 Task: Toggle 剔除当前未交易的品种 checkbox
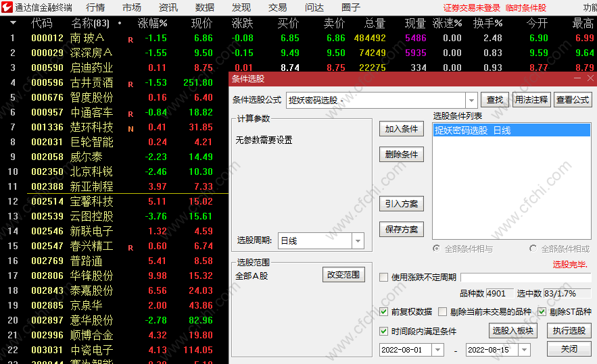442,312
